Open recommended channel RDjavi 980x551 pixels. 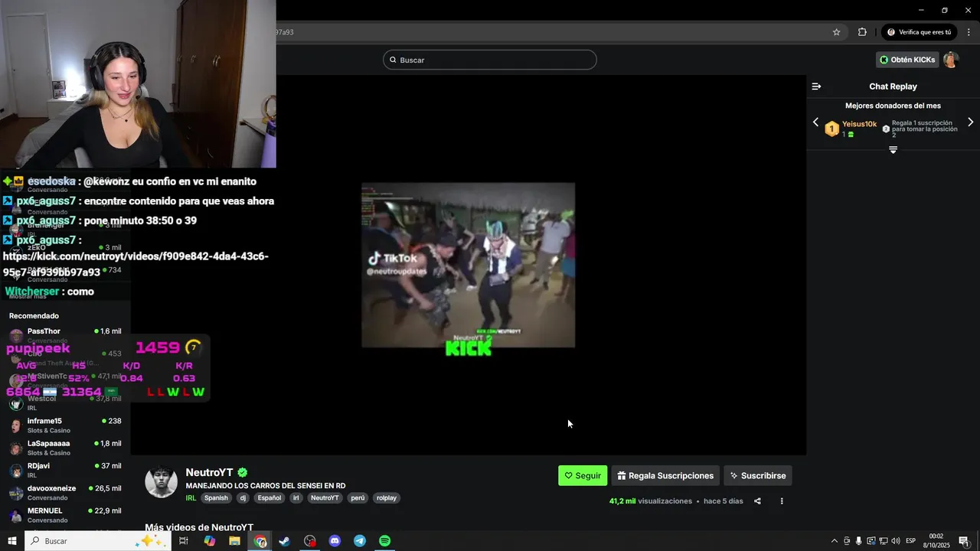65,470
